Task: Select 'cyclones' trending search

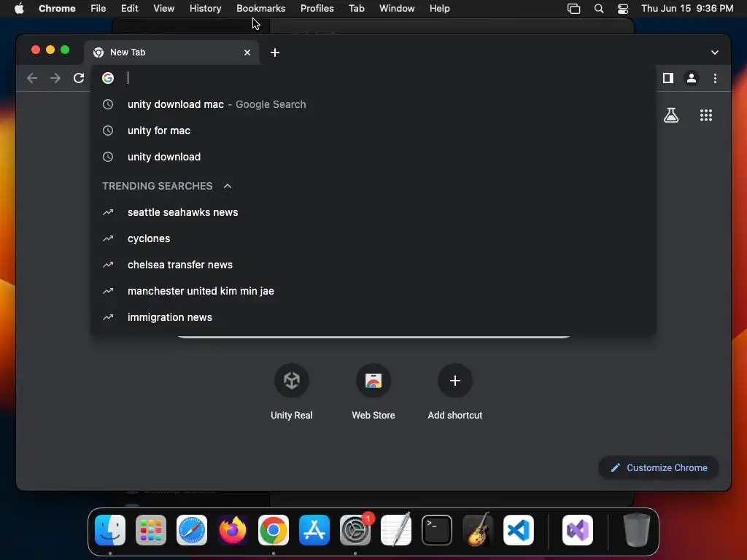Action: 373,238
